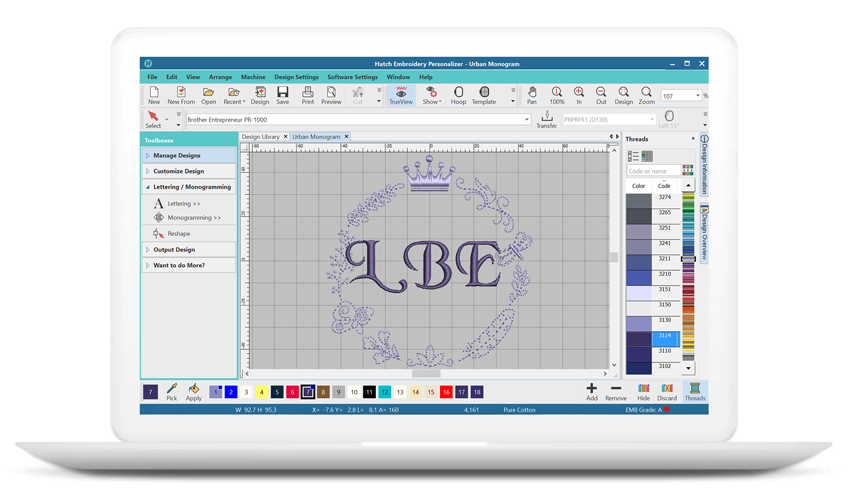Select the Zoom magnifier tool
The height and width of the screenshot is (501, 850).
point(646,95)
